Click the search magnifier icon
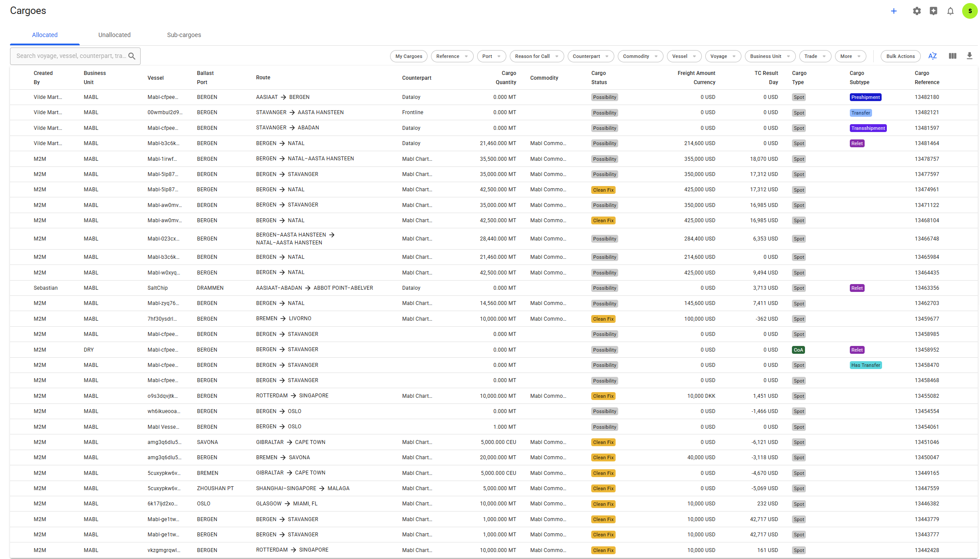This screenshot has width=980, height=559. click(x=132, y=56)
